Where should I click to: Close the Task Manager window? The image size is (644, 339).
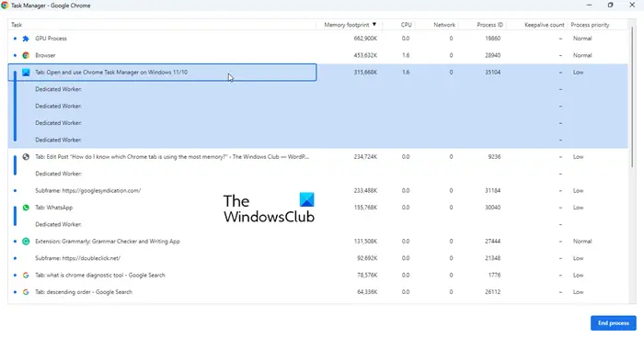(632, 6)
